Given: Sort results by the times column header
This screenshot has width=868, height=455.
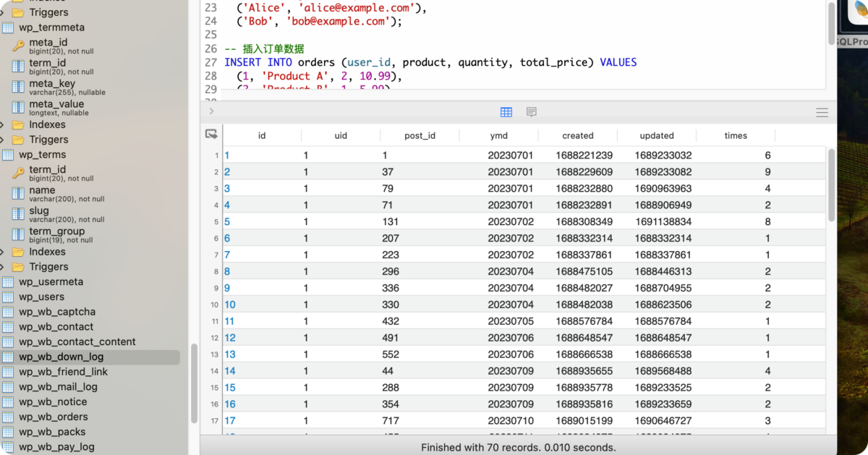Looking at the screenshot, I should pos(736,135).
